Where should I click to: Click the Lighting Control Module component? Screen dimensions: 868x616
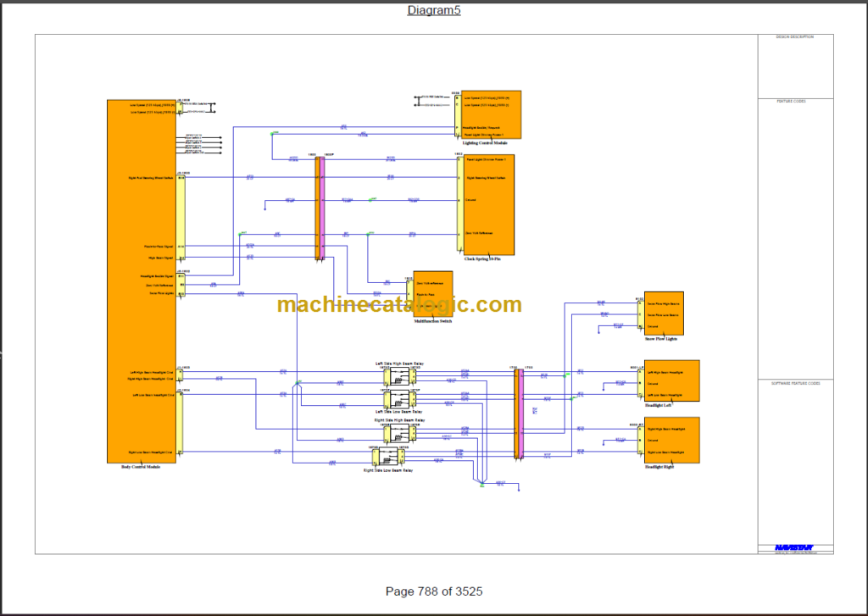point(492,114)
